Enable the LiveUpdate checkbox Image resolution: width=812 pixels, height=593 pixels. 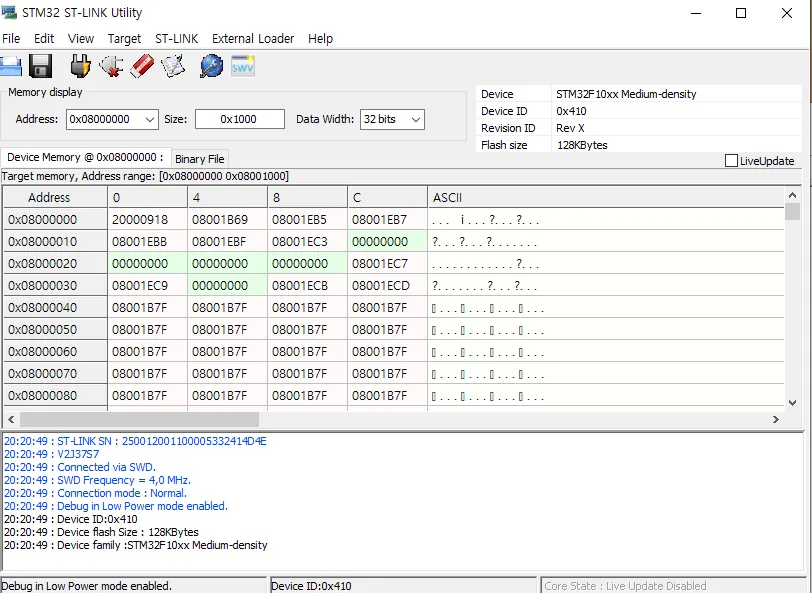tap(731, 161)
